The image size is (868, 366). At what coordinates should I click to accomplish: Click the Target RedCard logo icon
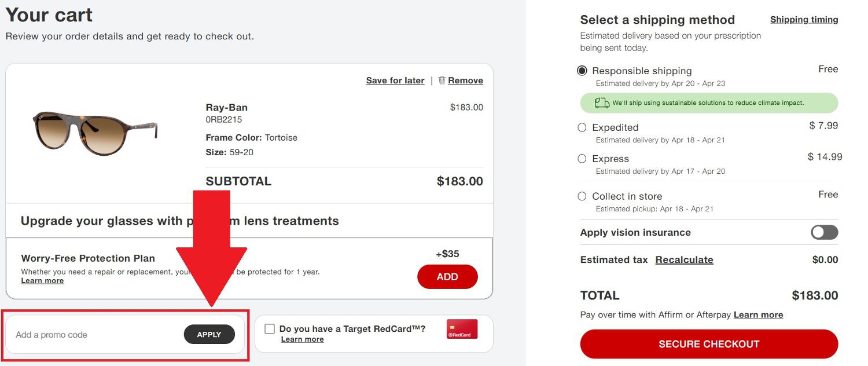point(461,329)
